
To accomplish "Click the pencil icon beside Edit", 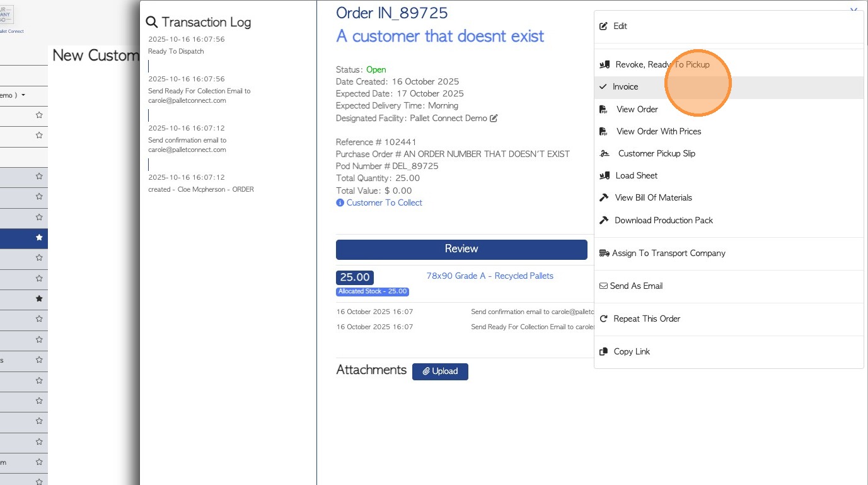I will [603, 26].
